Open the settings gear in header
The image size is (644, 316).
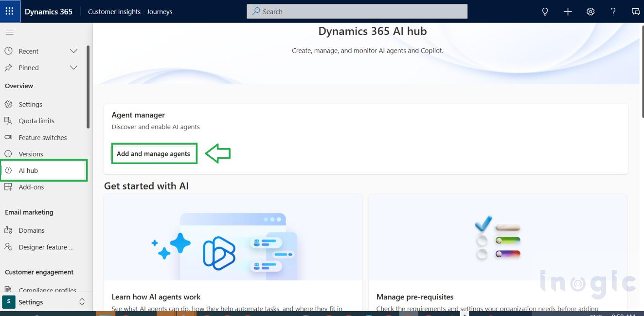pos(590,12)
